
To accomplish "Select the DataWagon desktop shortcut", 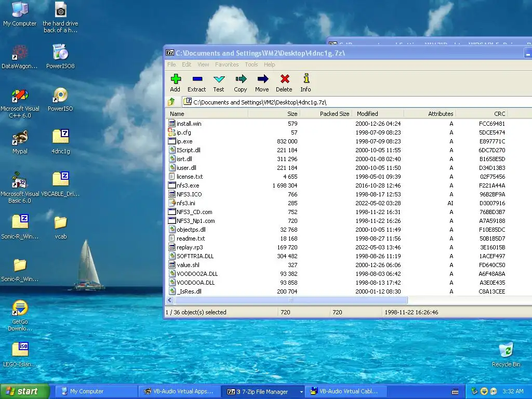I will [20, 57].
